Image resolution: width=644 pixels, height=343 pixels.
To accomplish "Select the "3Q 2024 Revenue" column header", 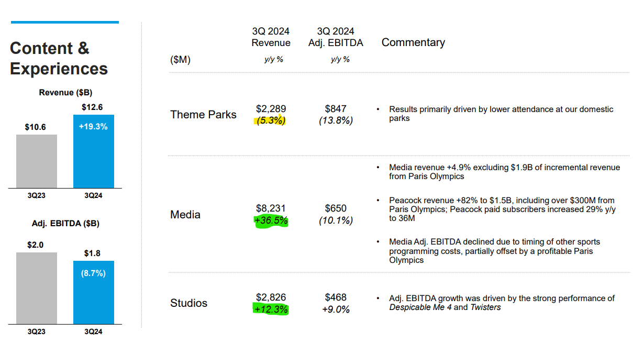I will click(x=271, y=37).
